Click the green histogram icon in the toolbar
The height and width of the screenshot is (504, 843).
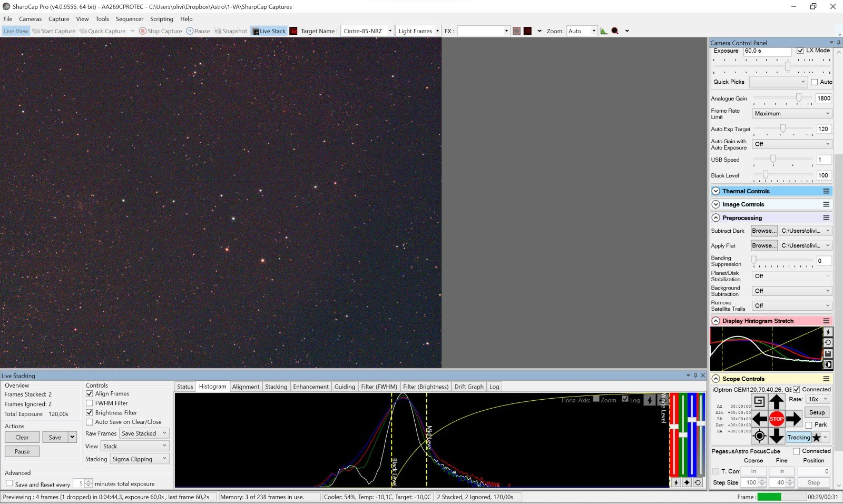tap(604, 31)
